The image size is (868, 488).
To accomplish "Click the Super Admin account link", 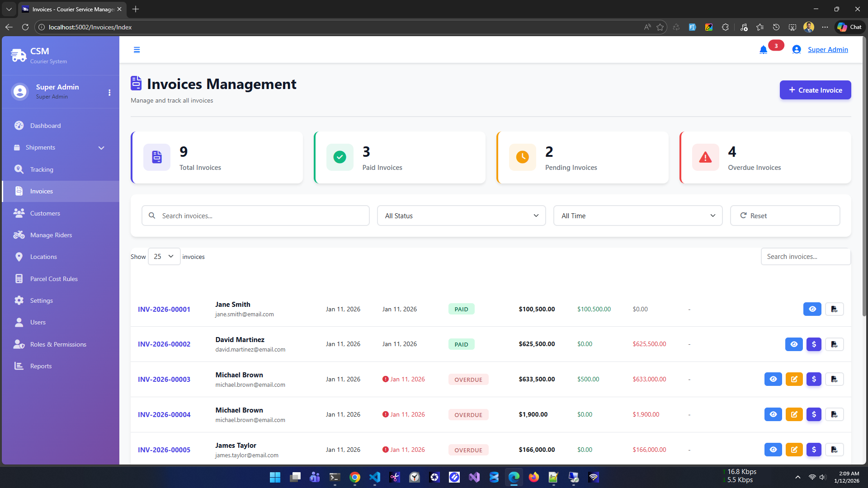I will [828, 50].
